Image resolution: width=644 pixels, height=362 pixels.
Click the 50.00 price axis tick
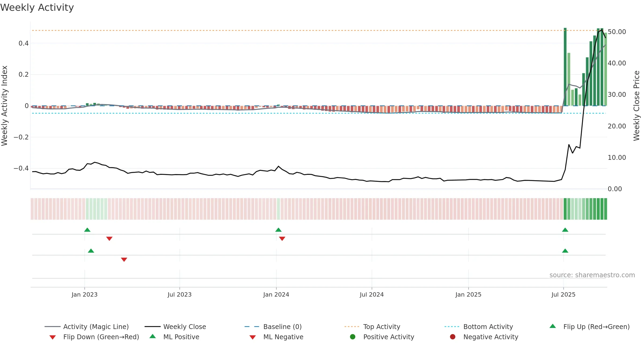[617, 32]
